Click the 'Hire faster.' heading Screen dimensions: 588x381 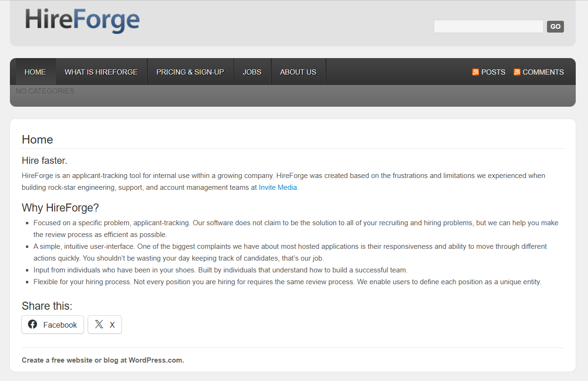[x=44, y=161]
